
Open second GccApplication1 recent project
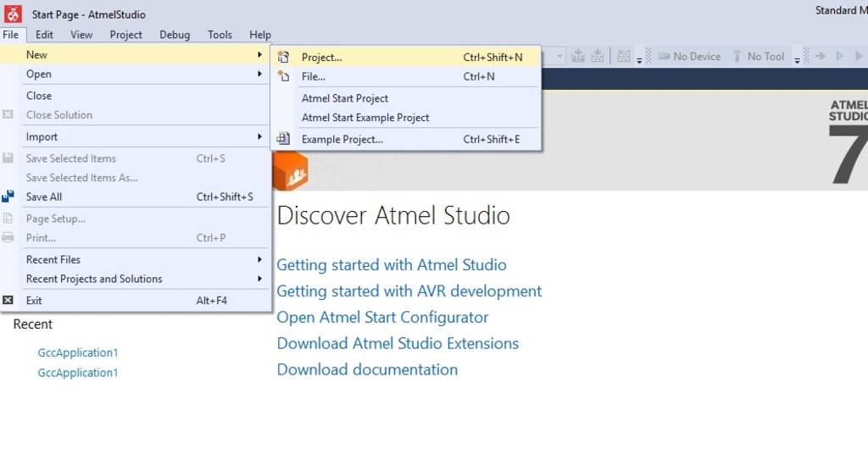pyautogui.click(x=78, y=372)
